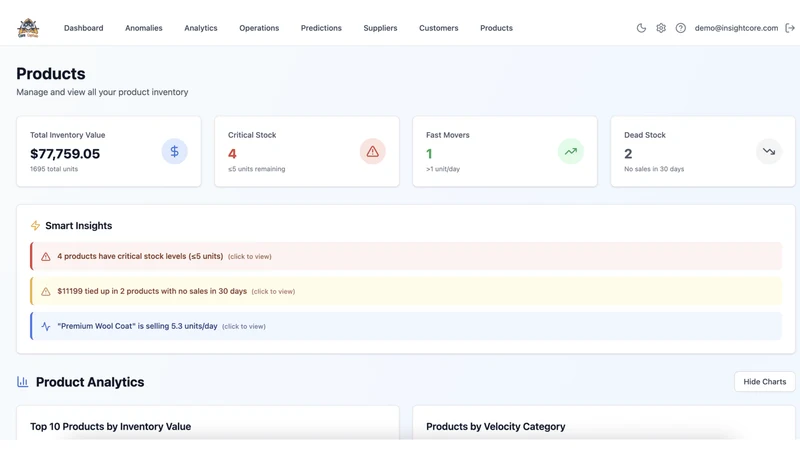Image resolution: width=800 pixels, height=450 pixels.
Task: Click 'Manage and view all your product inventory' subtitle
Action: click(102, 92)
